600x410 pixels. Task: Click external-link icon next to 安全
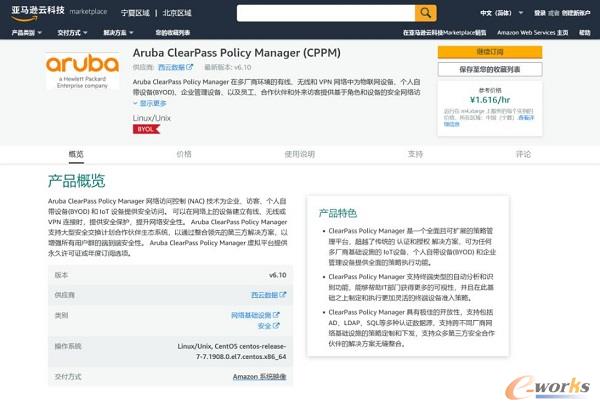click(x=276, y=326)
